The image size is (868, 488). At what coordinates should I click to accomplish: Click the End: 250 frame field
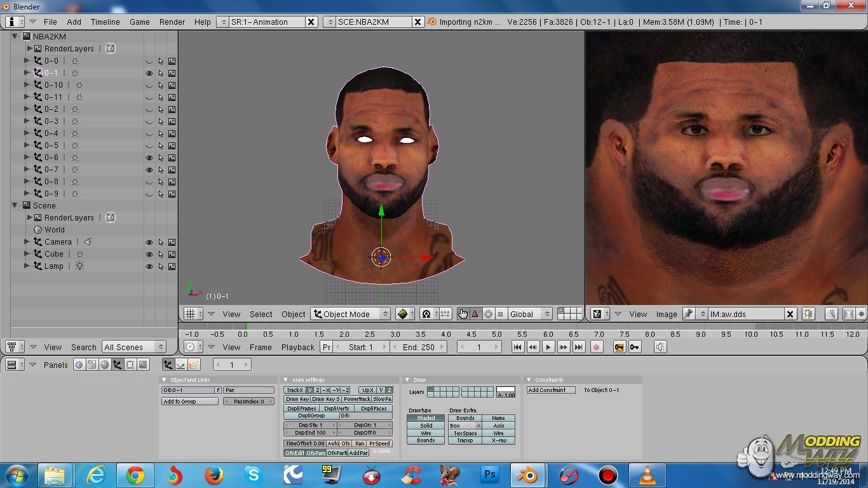point(418,347)
